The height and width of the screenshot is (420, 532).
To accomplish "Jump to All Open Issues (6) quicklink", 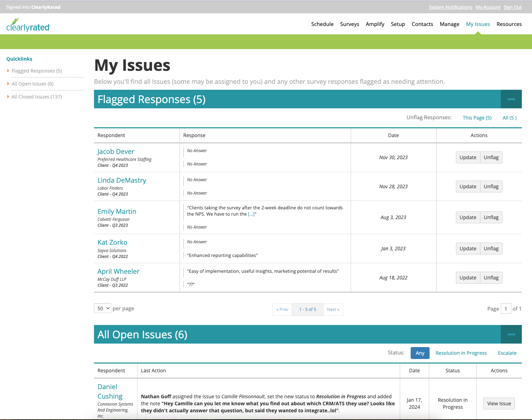I will [x=33, y=84].
